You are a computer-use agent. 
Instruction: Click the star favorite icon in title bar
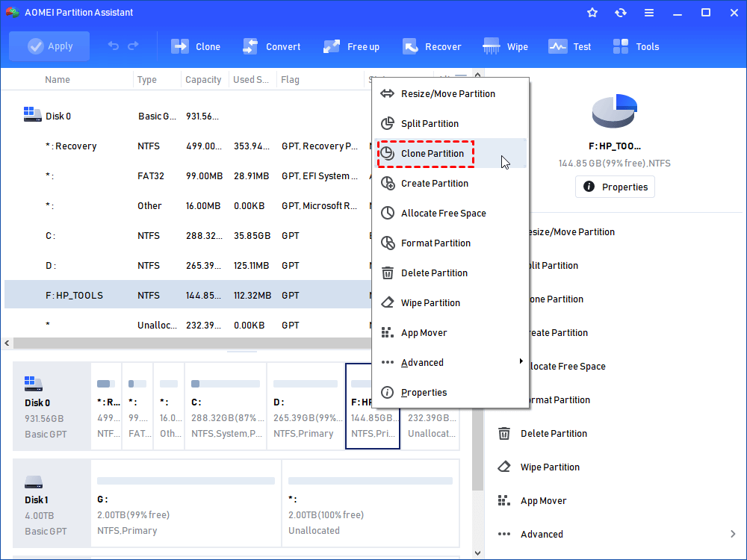(x=592, y=13)
